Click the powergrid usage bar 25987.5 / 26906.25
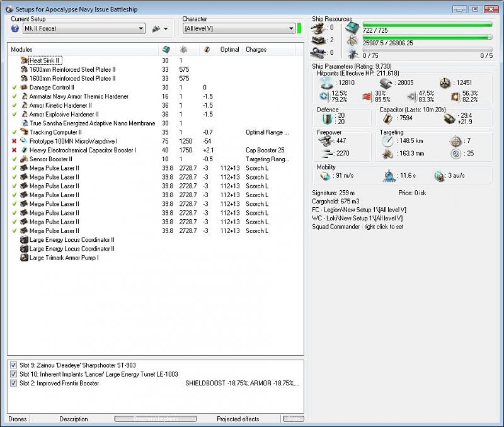The image size is (504, 427). [427, 37]
